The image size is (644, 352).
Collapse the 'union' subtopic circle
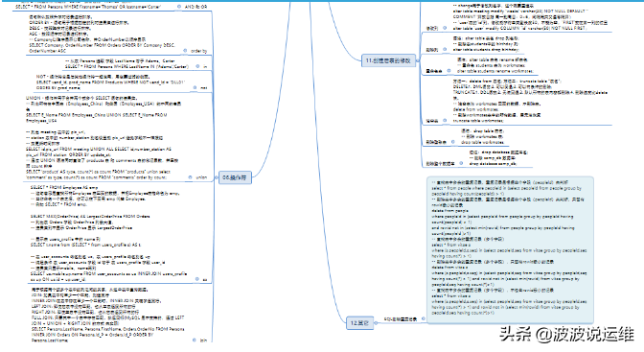(190, 177)
